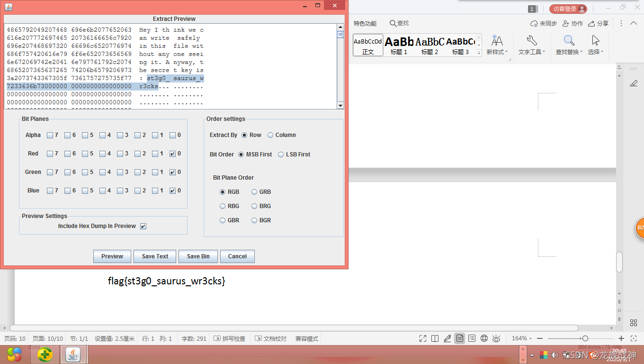Enable eye protection mode icon
This screenshot has height=364, width=644.
point(496,338)
